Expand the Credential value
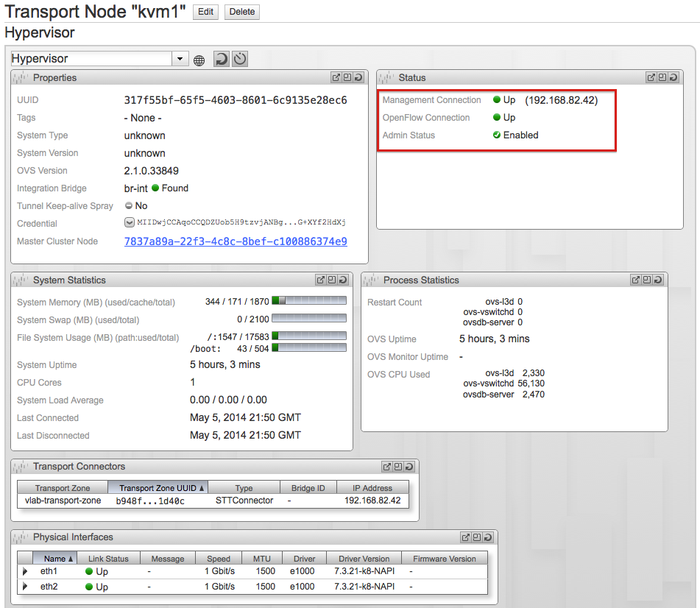700x608 pixels. click(x=130, y=223)
